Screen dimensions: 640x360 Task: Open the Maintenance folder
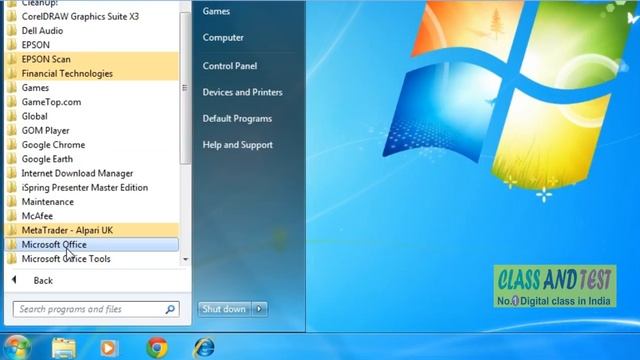coord(92,202)
